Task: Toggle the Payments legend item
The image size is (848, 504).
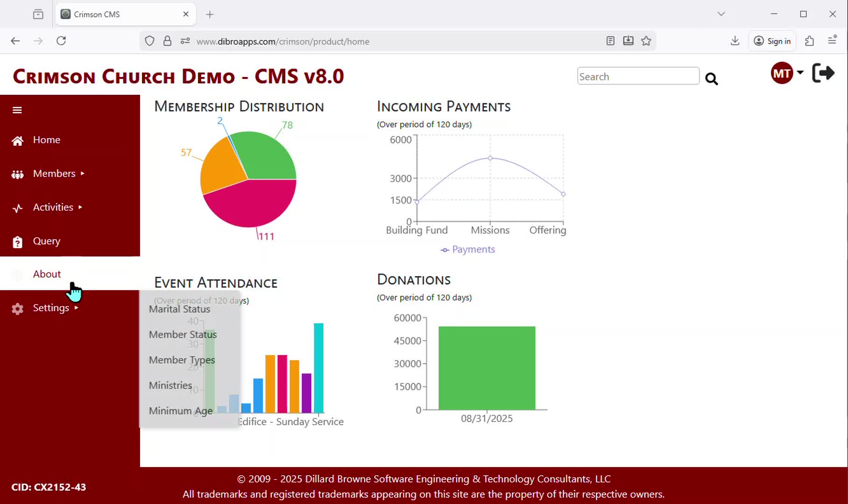Action: [x=468, y=250]
